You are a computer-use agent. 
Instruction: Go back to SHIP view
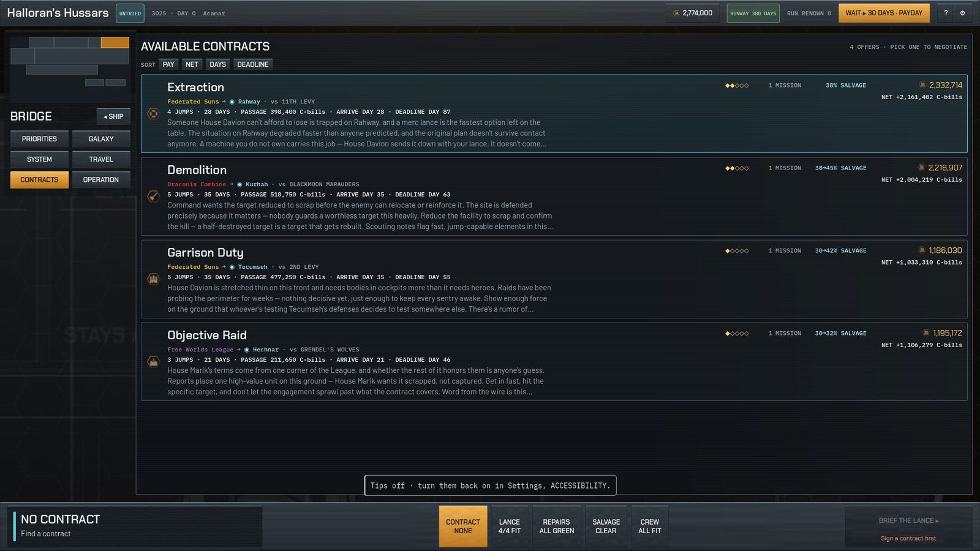click(113, 116)
